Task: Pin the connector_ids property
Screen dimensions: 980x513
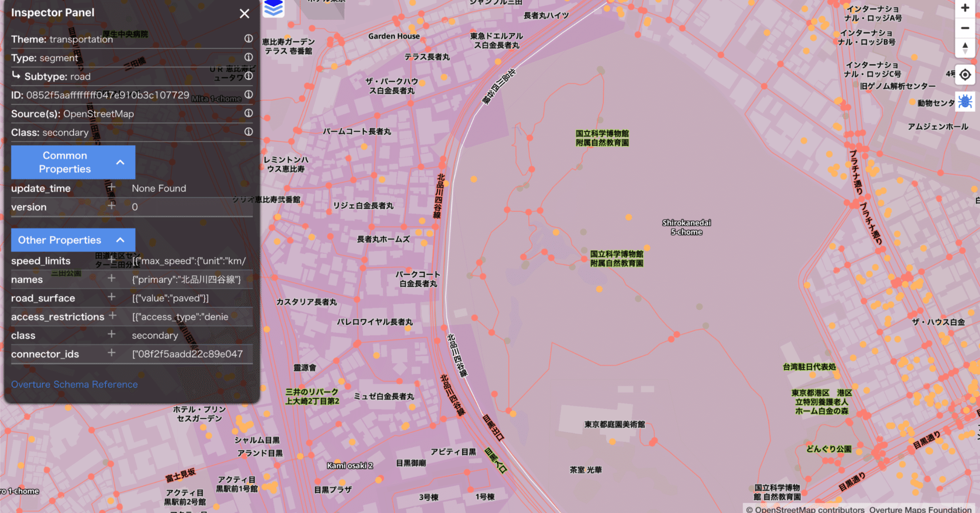Action: tap(111, 353)
